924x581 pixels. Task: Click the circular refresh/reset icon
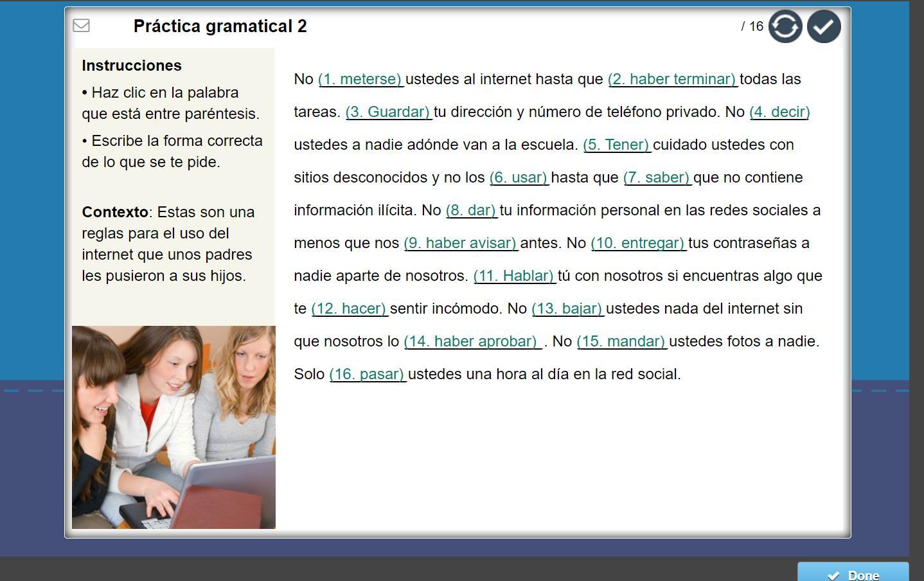tap(785, 26)
